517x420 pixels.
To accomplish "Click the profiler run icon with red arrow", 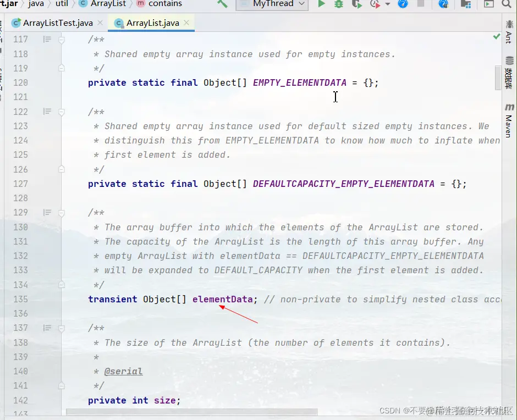I will point(375,4).
